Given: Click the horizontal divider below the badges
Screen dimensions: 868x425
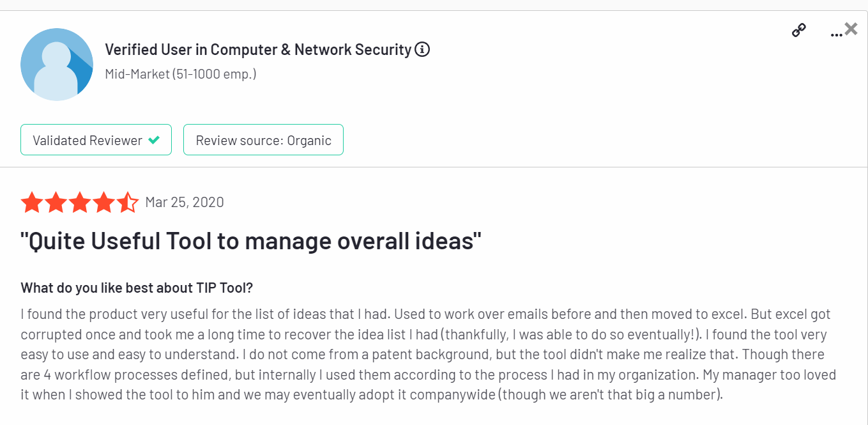Looking at the screenshot, I should coord(434,167).
